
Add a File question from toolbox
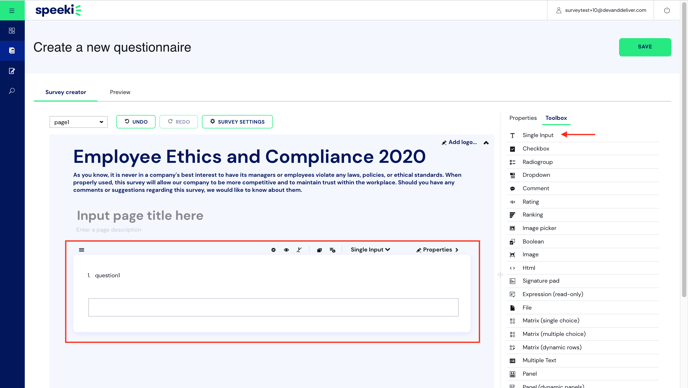pos(583,308)
